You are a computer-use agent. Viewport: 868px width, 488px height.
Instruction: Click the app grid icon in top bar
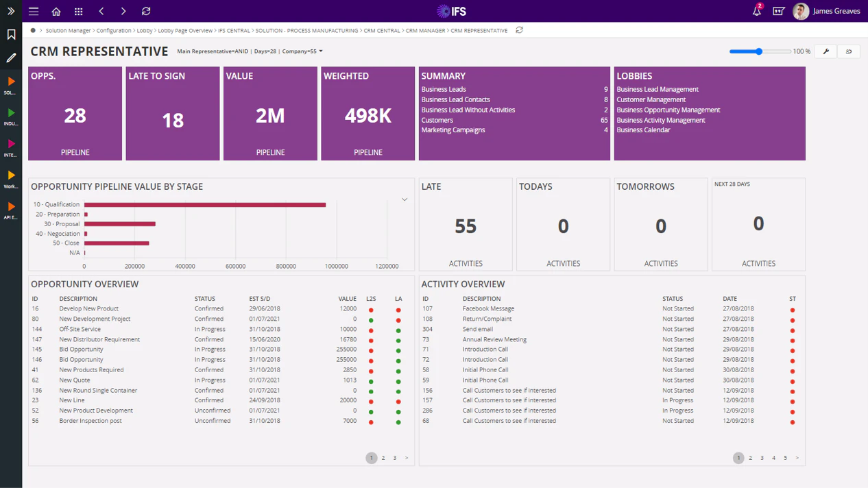[78, 11]
